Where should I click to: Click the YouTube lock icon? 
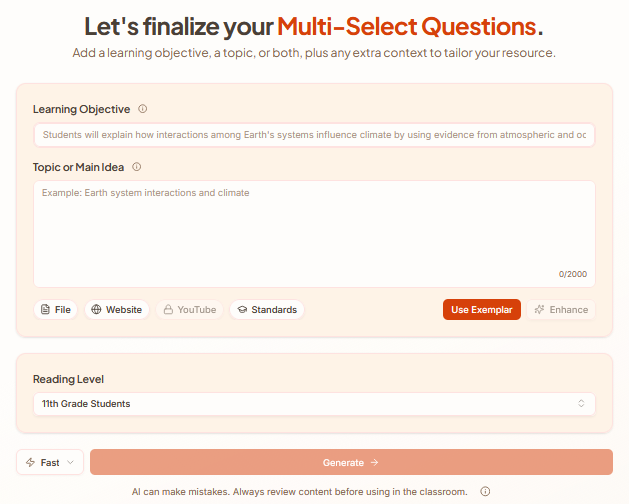168,310
